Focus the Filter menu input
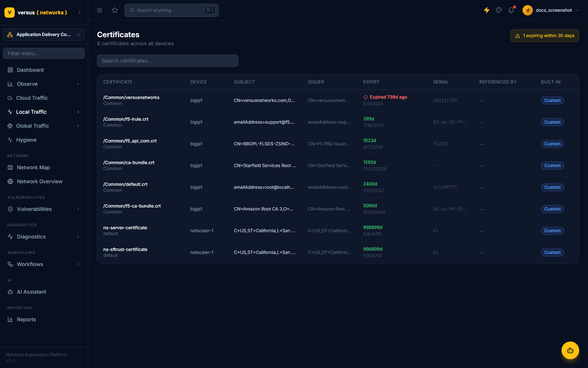Image resolution: width=588 pixels, height=368 pixels. tap(44, 53)
